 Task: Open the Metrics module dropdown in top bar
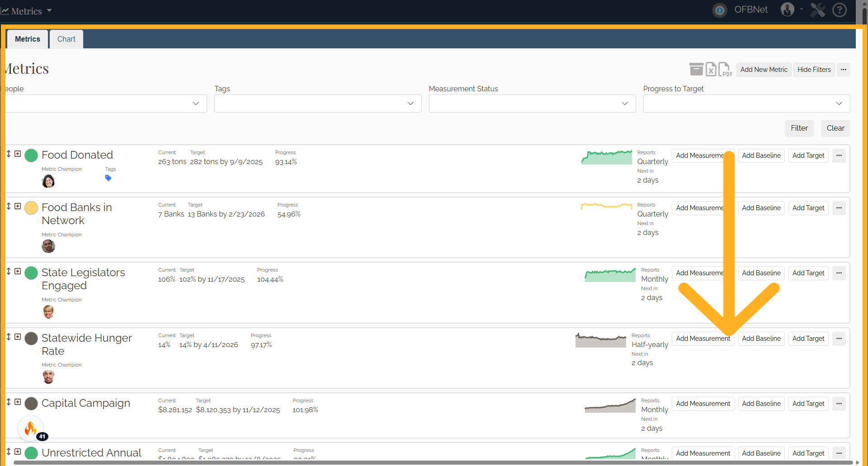[27, 11]
